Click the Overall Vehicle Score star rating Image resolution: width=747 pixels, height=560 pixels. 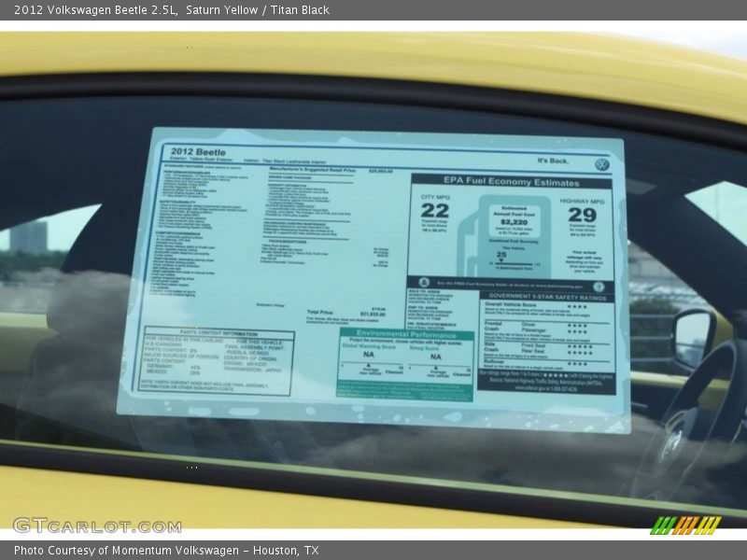pos(577,306)
